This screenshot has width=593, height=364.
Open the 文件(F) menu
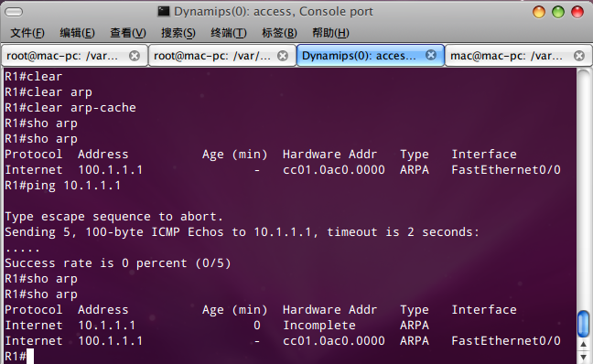(27, 33)
